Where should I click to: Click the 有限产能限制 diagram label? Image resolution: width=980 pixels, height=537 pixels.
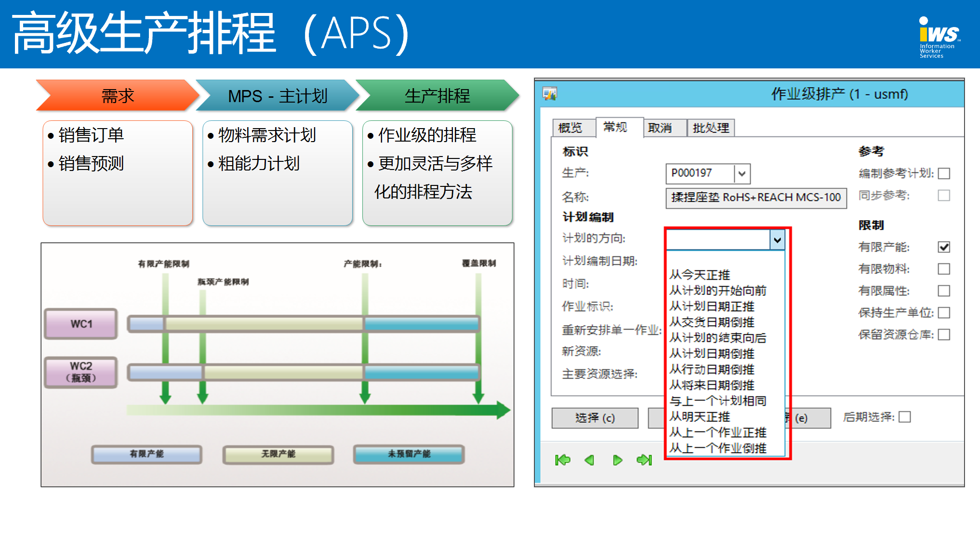[x=164, y=264]
